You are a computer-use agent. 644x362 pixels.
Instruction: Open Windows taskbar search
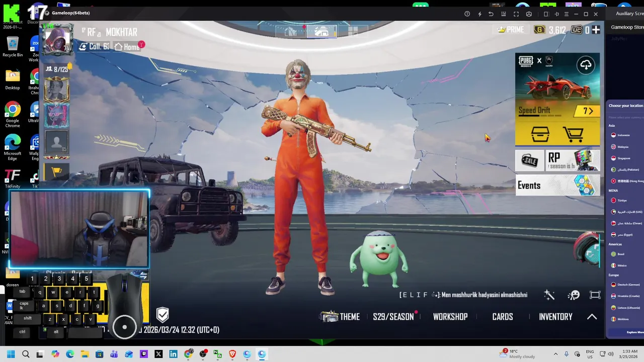[x=26, y=354]
